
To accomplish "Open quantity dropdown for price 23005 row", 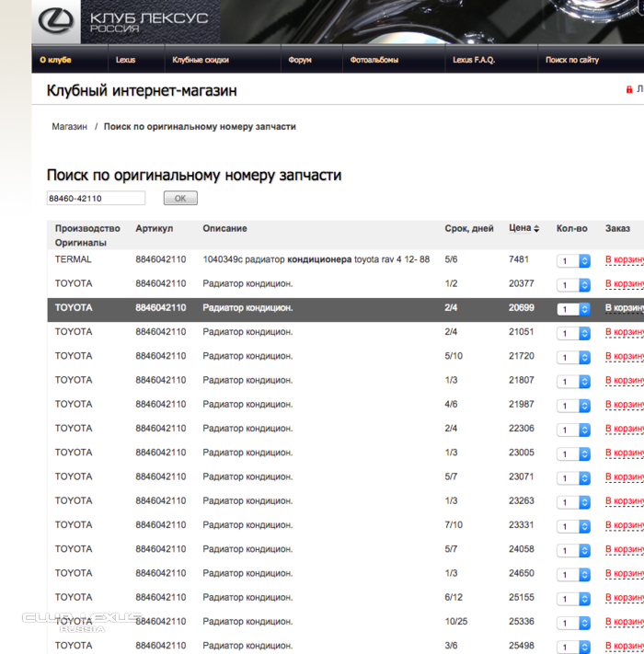I will (573, 454).
